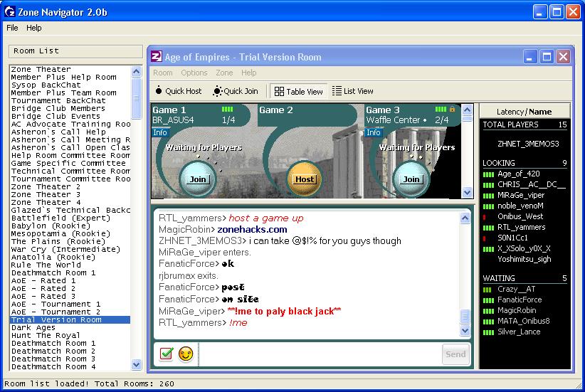Switch to Table View
585x392 pixels.
click(298, 91)
